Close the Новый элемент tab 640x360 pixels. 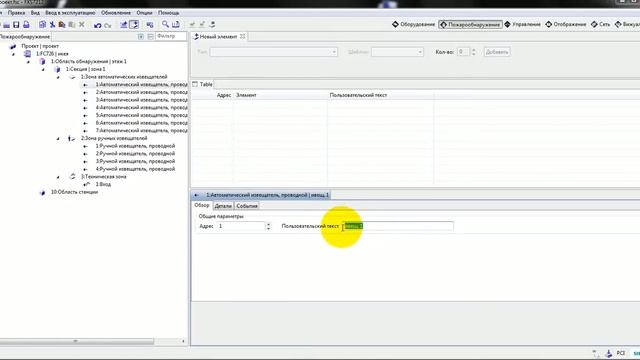[x=242, y=36]
